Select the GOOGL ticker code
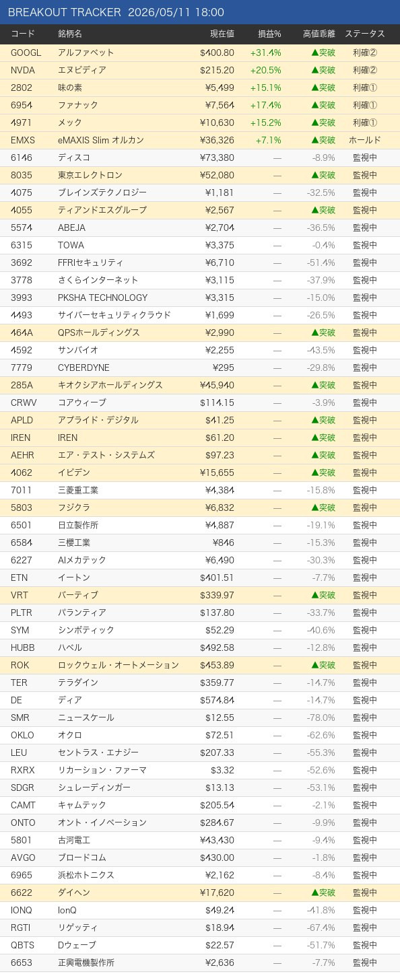This screenshot has height=980, width=400. 26,53
